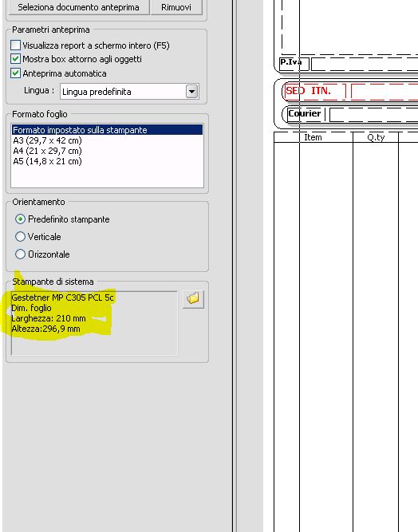Click the Gestetner printer info box

(94, 323)
